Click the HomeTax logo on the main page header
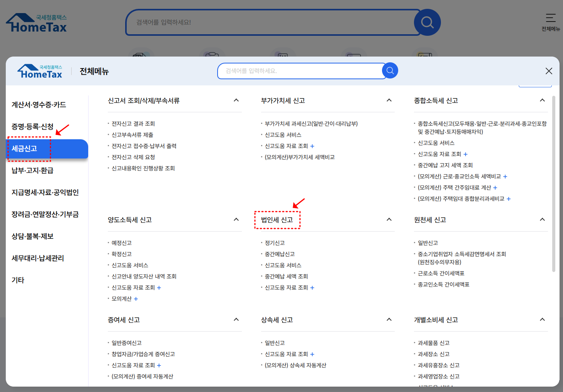Viewport: 563px width, 392px height. [x=36, y=22]
